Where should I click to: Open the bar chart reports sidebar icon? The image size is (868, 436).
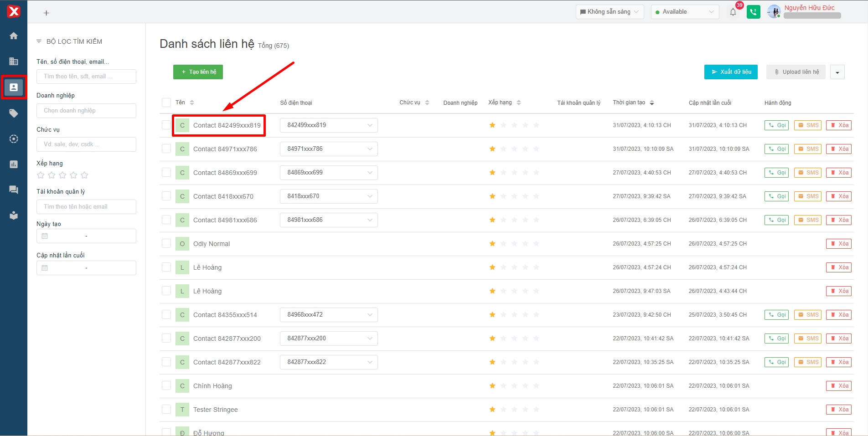[14, 164]
